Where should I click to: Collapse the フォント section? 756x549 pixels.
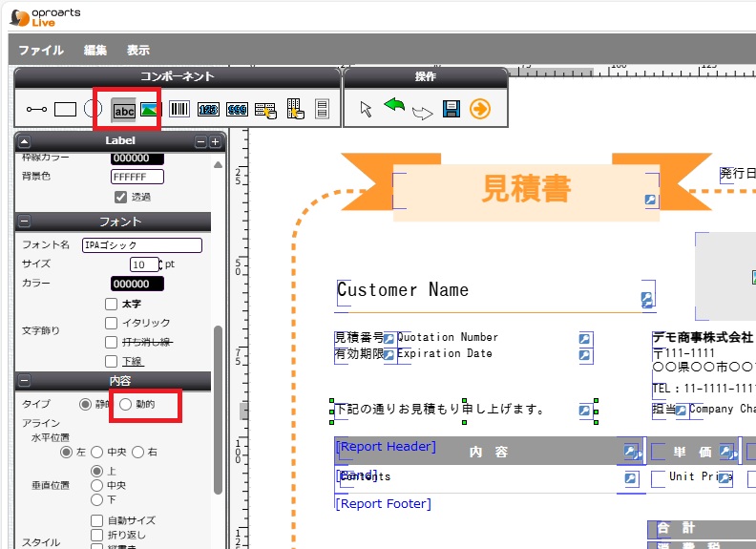24,222
